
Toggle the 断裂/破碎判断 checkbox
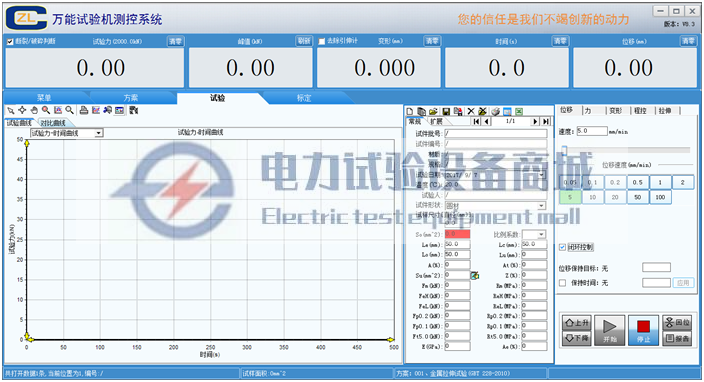[x=10, y=41]
